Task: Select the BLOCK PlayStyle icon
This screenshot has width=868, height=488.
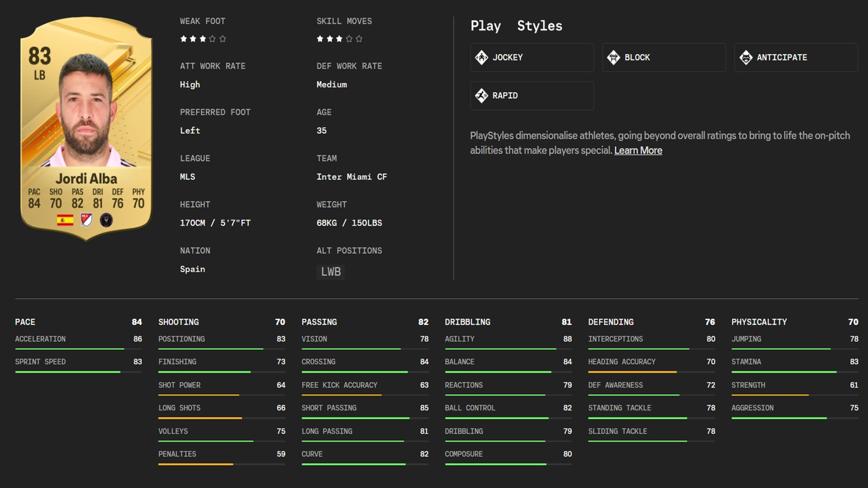Action: [x=615, y=57]
